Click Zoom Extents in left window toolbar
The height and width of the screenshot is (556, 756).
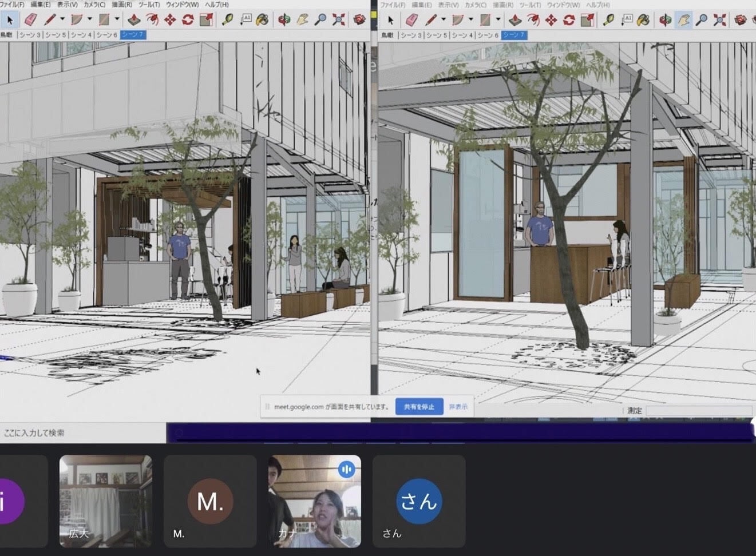(339, 20)
